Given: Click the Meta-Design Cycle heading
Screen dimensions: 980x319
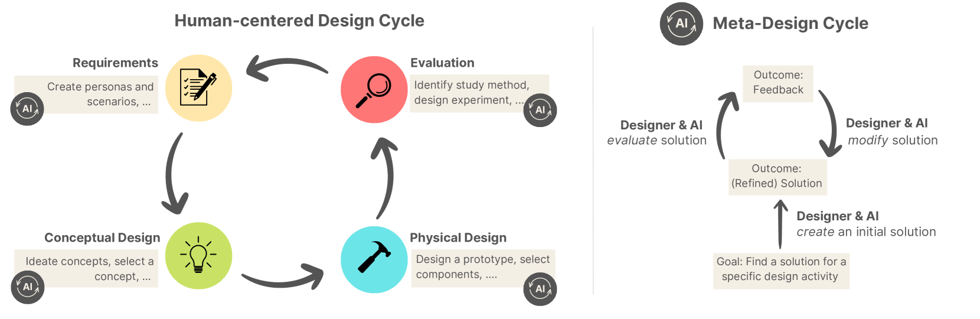Looking at the screenshot, I should click(x=790, y=24).
